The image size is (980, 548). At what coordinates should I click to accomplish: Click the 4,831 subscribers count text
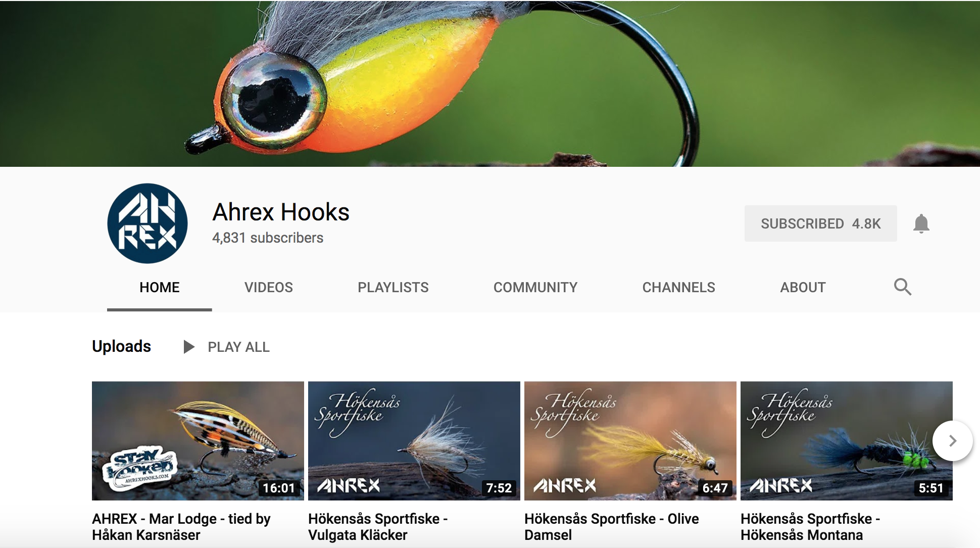coord(268,238)
